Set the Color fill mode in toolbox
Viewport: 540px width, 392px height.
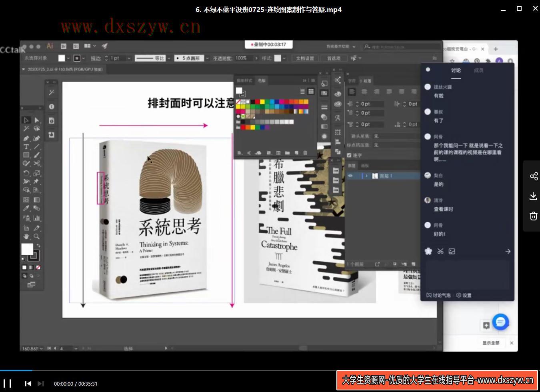(25, 267)
